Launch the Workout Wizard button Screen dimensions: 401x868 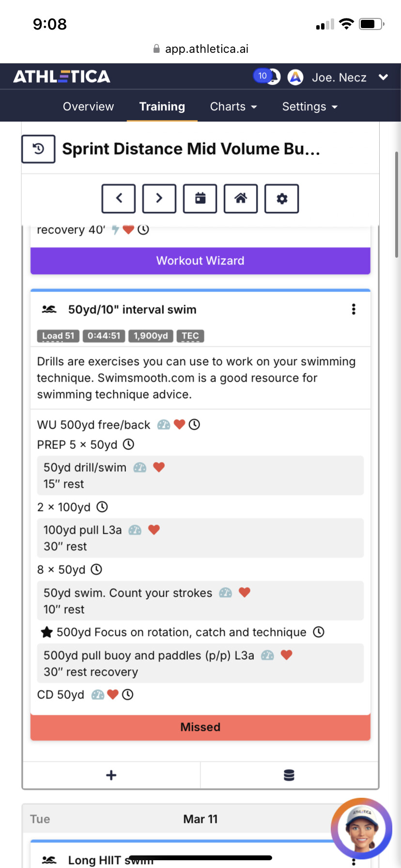click(x=200, y=261)
